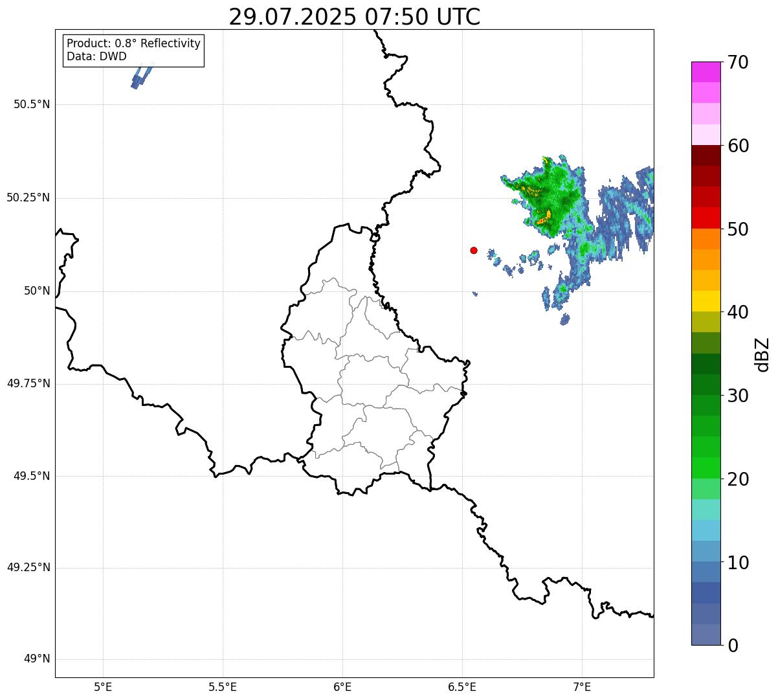This screenshot has width=778, height=700.
Task: Click the 6°E longitude label
Action: [x=342, y=687]
